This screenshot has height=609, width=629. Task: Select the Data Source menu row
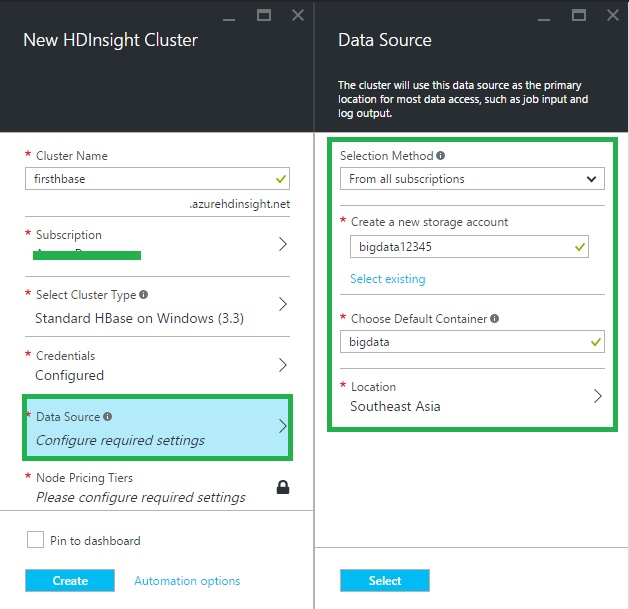point(157,428)
